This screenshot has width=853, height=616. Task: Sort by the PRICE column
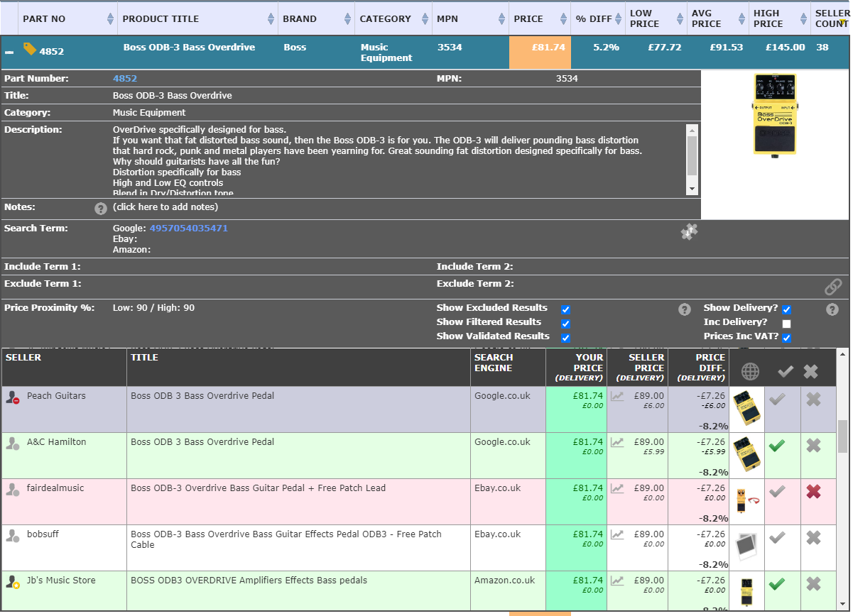coord(540,19)
